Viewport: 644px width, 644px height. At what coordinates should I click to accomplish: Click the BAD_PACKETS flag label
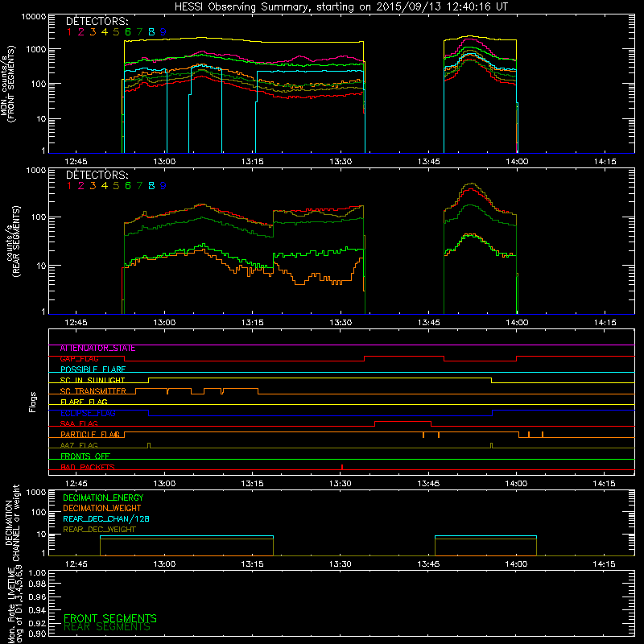[88, 468]
